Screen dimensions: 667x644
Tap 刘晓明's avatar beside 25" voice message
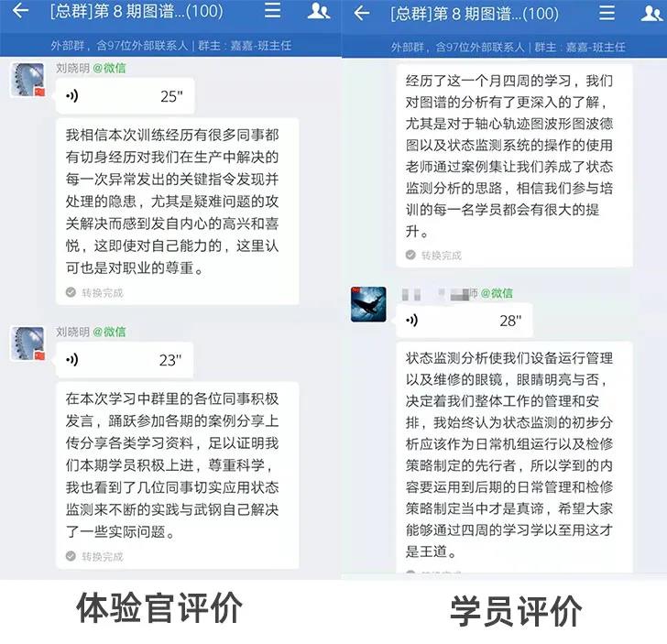pos(27,80)
